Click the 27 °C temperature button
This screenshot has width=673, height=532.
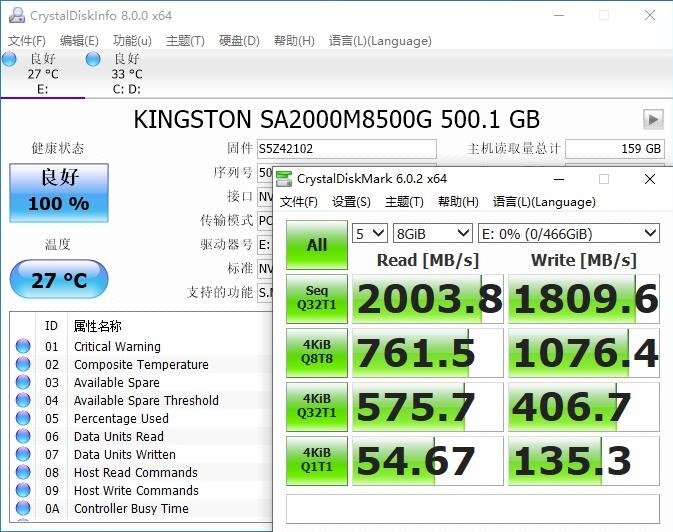pyautogui.click(x=59, y=279)
